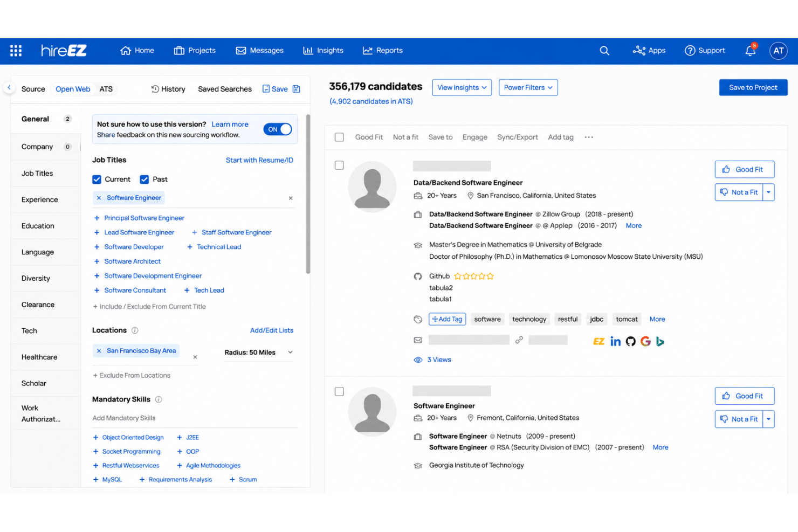This screenshot has height=532, width=798.
Task: Open Not a Fit arrow for first candidate
Action: 768,192
